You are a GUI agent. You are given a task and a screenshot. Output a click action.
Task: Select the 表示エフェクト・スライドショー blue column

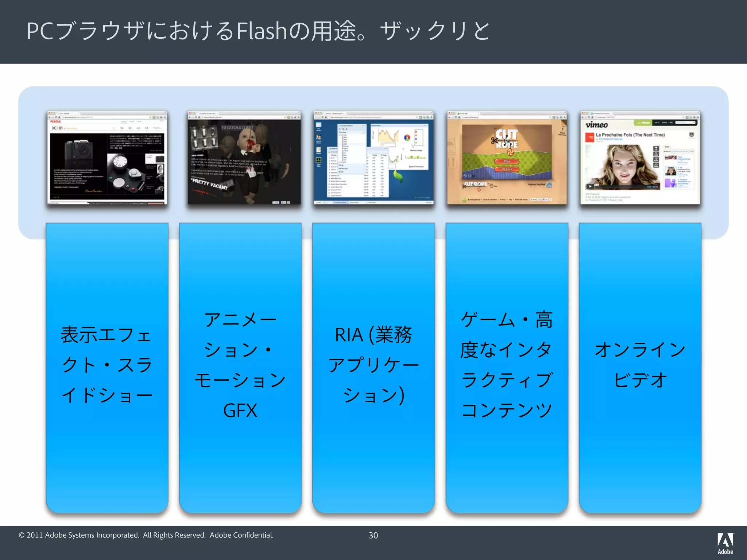click(107, 367)
